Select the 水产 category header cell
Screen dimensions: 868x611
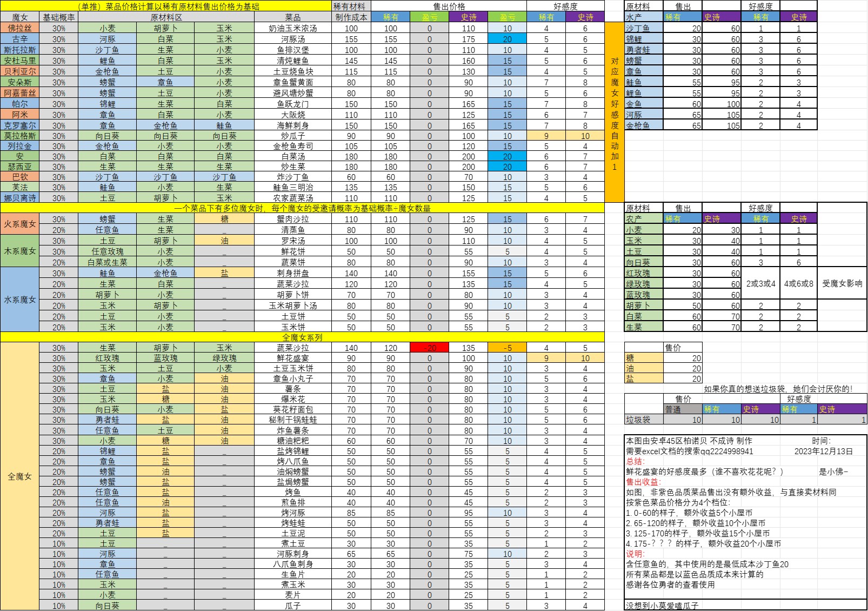point(643,17)
